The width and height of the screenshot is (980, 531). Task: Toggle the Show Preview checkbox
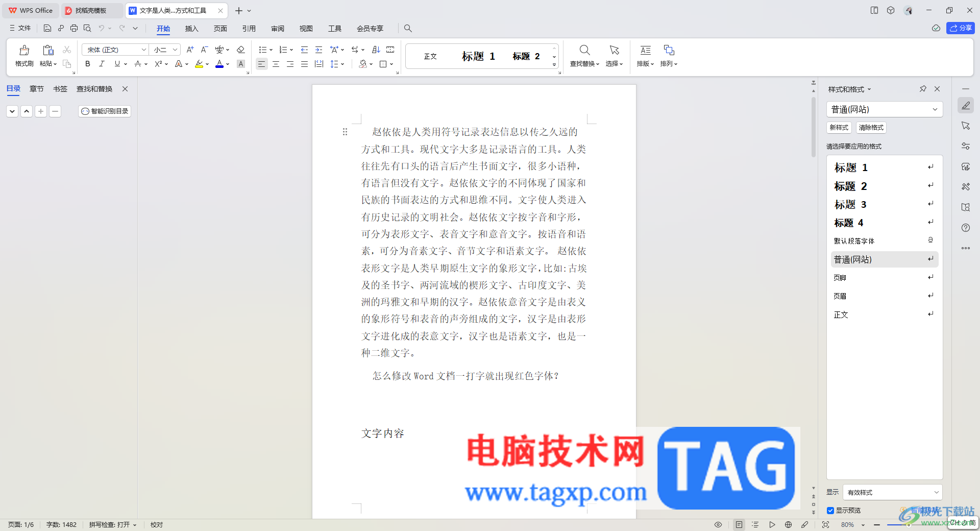830,511
